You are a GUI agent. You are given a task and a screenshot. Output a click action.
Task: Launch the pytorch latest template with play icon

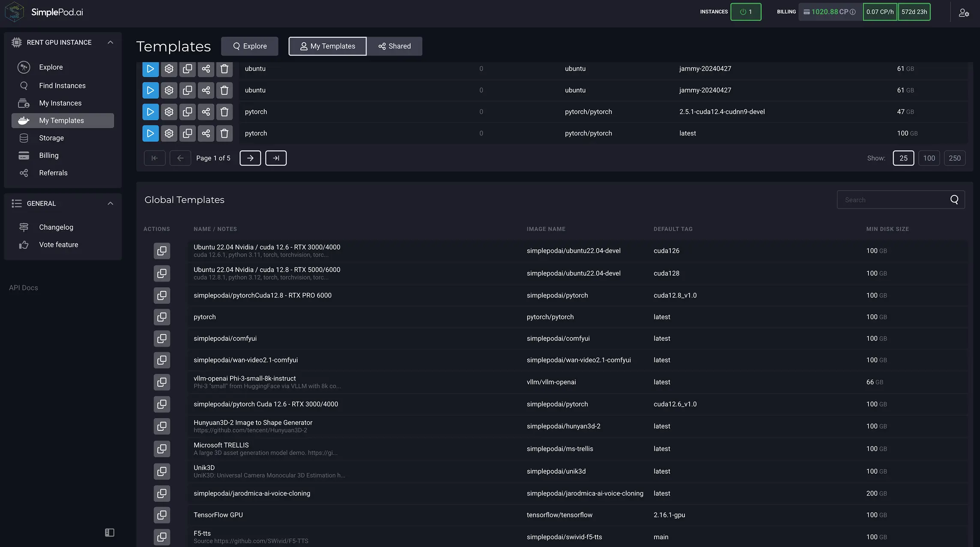[x=150, y=133]
